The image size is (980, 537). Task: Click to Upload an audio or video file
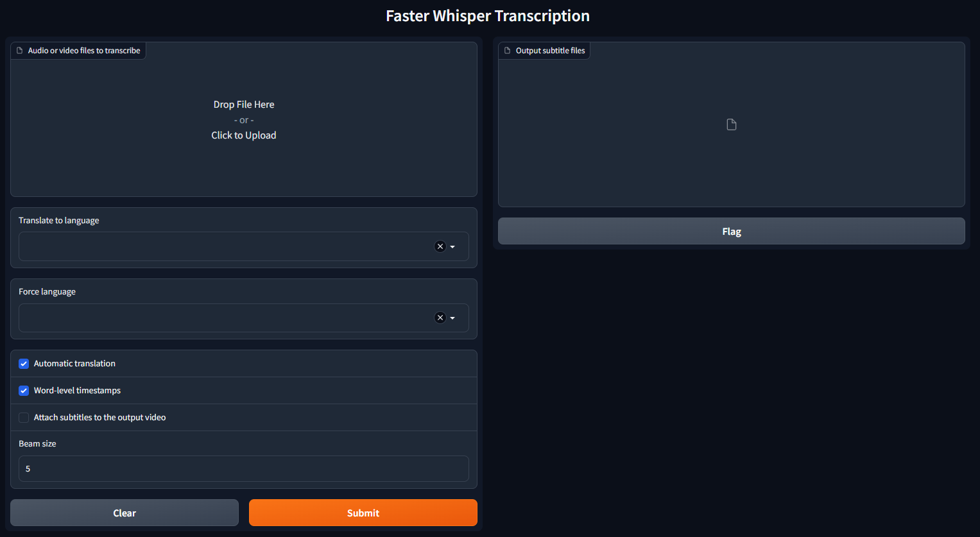244,135
